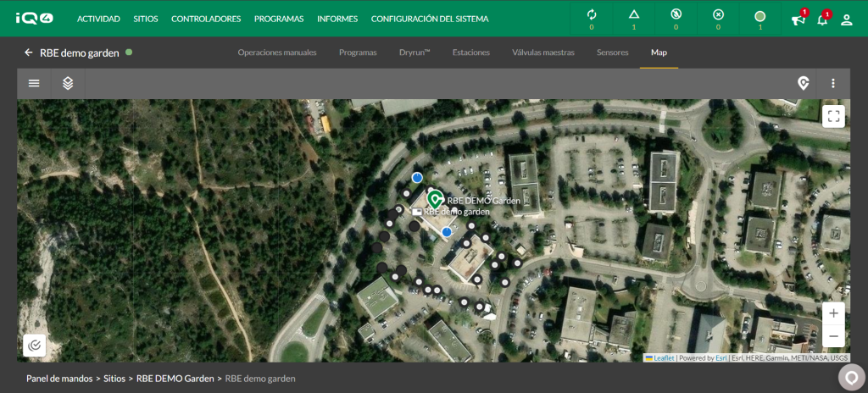The width and height of the screenshot is (868, 393).
Task: Click the RBE demo garden controller marker
Action: point(417,212)
